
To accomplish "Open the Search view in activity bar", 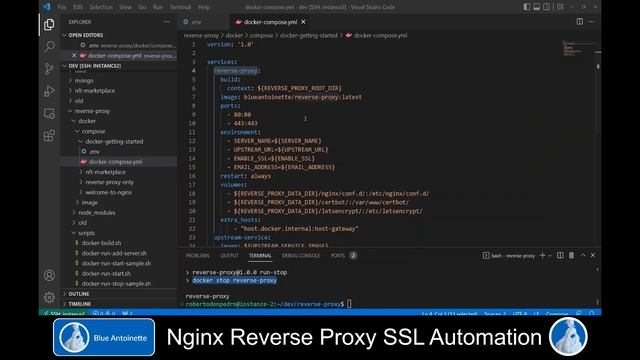I will coord(49,46).
